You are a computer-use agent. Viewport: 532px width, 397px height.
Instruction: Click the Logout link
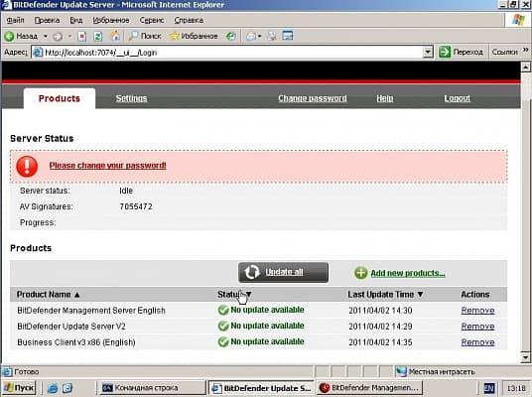(x=457, y=98)
